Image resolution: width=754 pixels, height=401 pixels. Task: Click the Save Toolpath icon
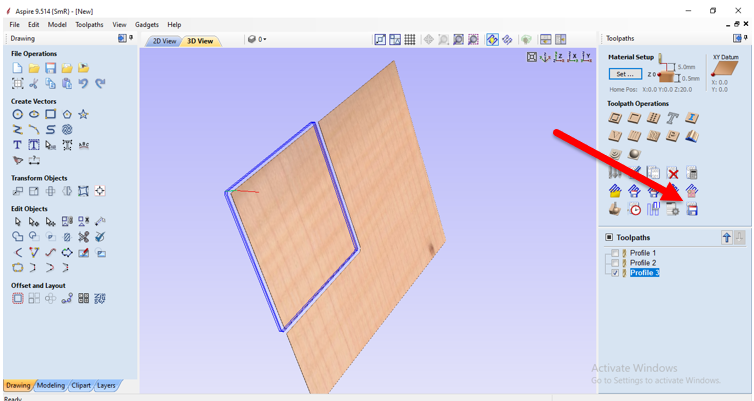pyautogui.click(x=692, y=209)
